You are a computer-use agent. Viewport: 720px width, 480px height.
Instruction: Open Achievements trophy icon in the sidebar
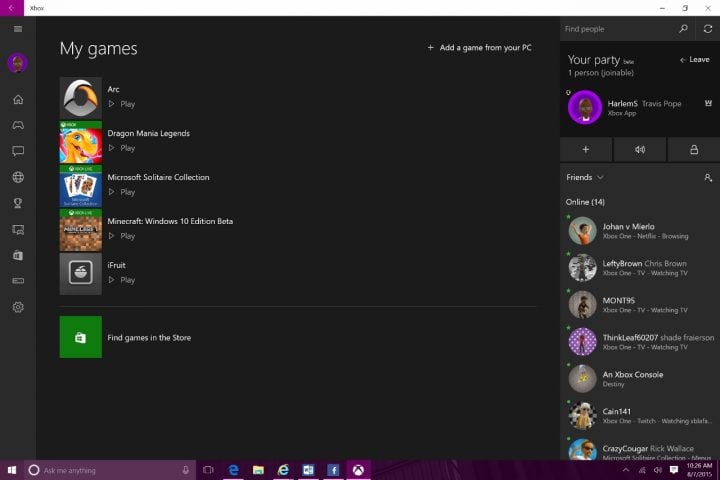coord(18,203)
